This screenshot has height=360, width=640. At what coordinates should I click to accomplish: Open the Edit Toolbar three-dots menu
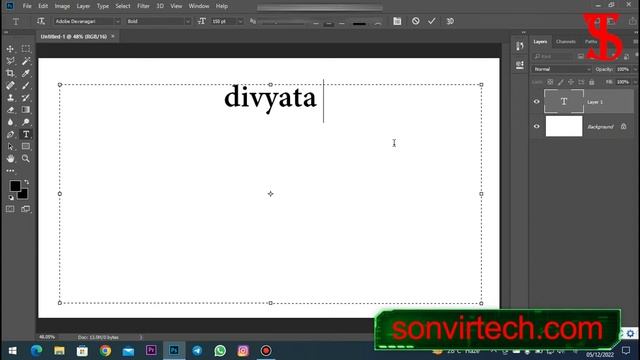click(10, 171)
